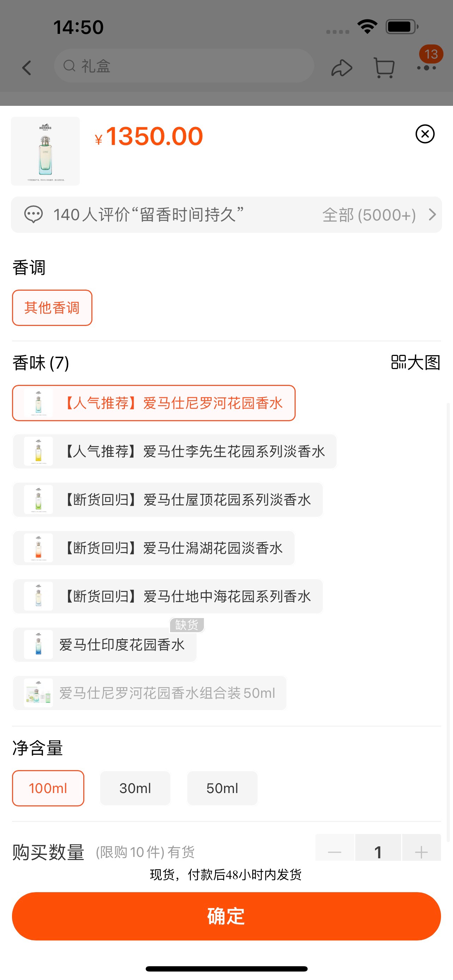Pick 爱马仕地中海花园系列香水 scent
Screen dimensions: 453x980
168,597
